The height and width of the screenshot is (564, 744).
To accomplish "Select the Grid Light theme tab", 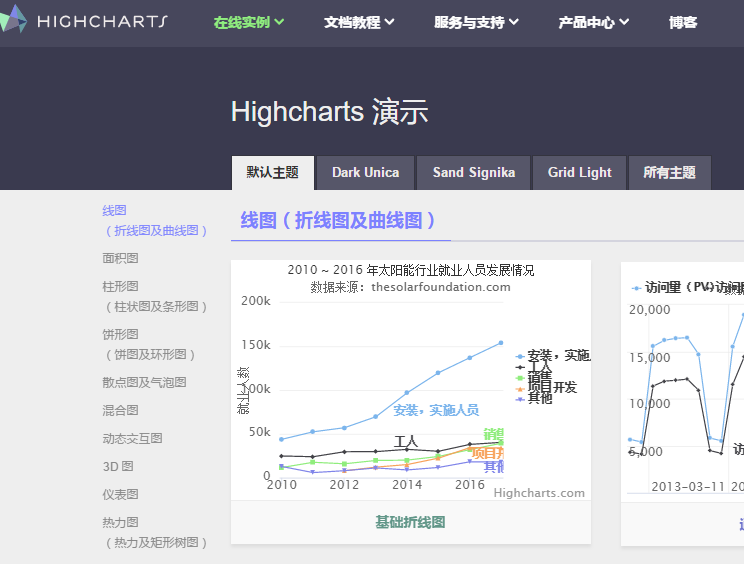I will coord(579,173).
